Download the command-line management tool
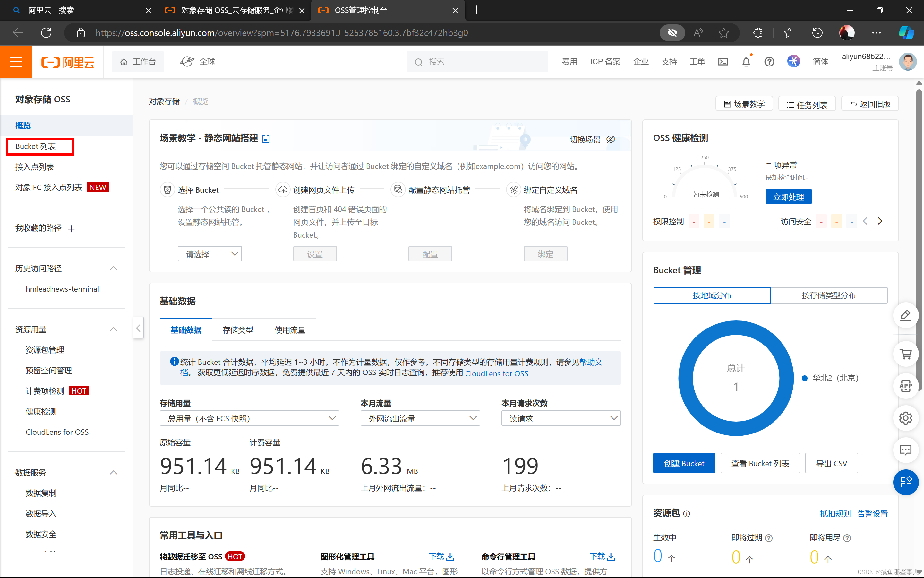 point(602,556)
